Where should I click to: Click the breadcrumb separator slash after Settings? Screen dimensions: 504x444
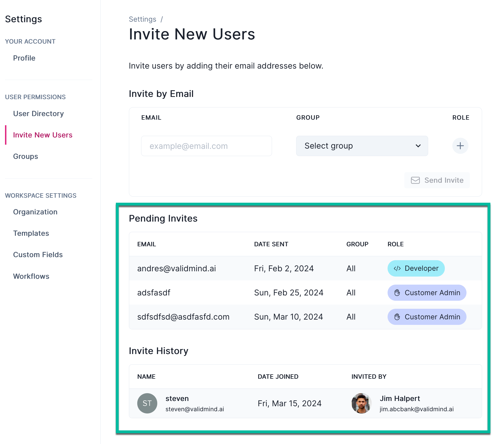[x=162, y=19]
